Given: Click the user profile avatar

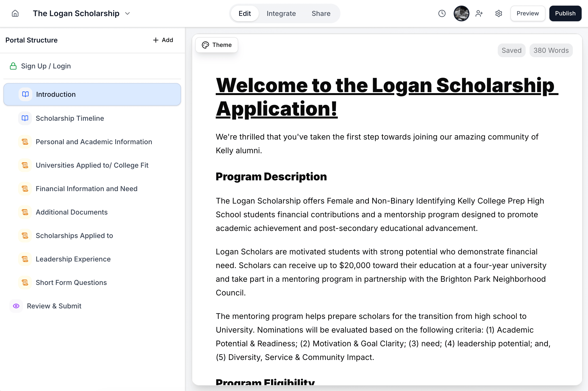Looking at the screenshot, I should tap(461, 13).
